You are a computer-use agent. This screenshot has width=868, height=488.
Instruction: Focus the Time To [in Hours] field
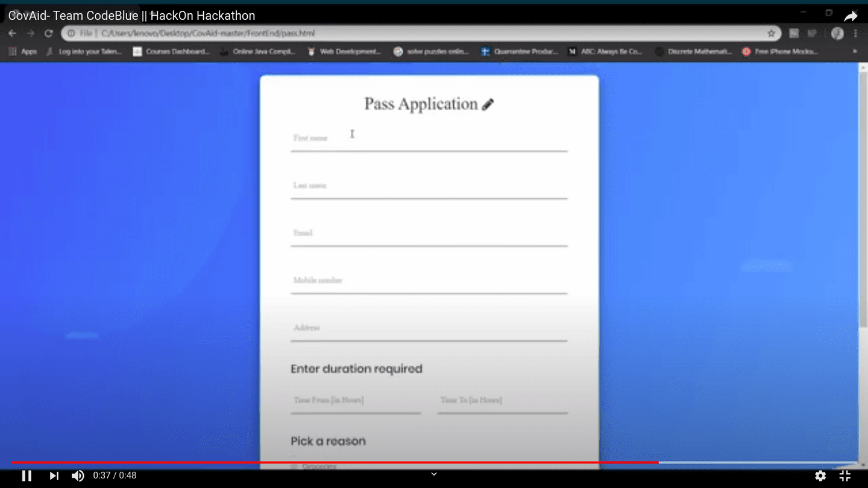click(x=502, y=401)
